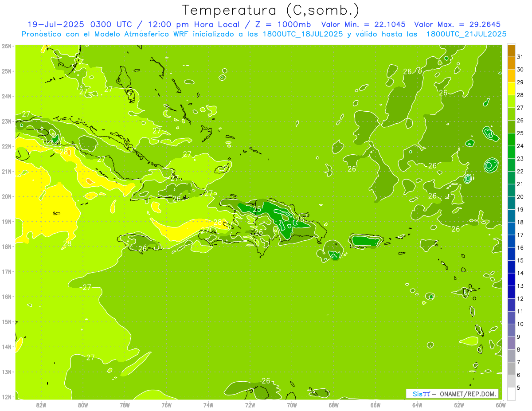Click the longitude axis label "74W"

click(x=208, y=405)
